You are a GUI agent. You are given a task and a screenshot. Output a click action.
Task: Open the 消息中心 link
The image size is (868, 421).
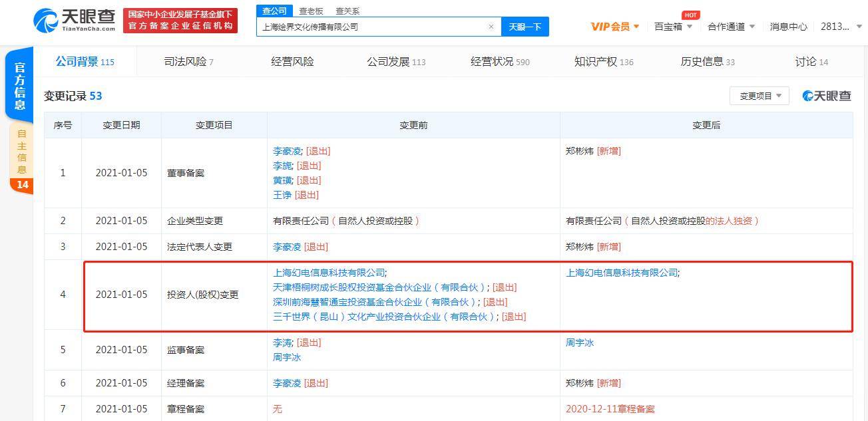pyautogui.click(x=789, y=27)
